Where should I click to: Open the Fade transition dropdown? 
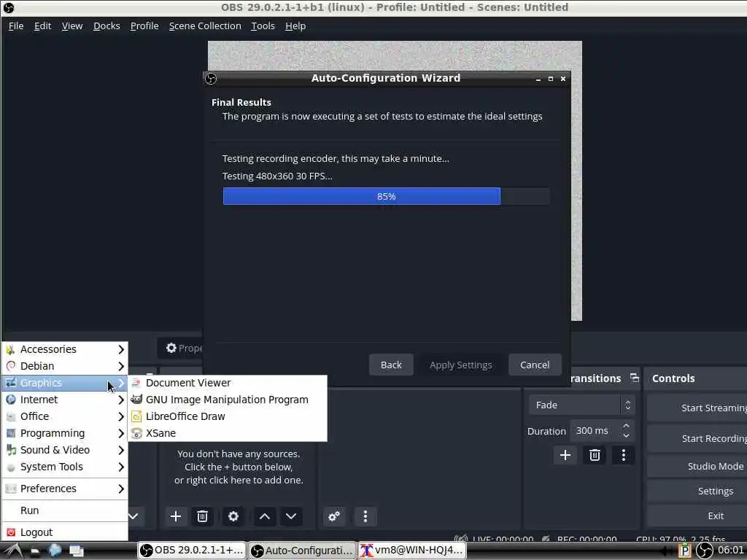click(581, 405)
